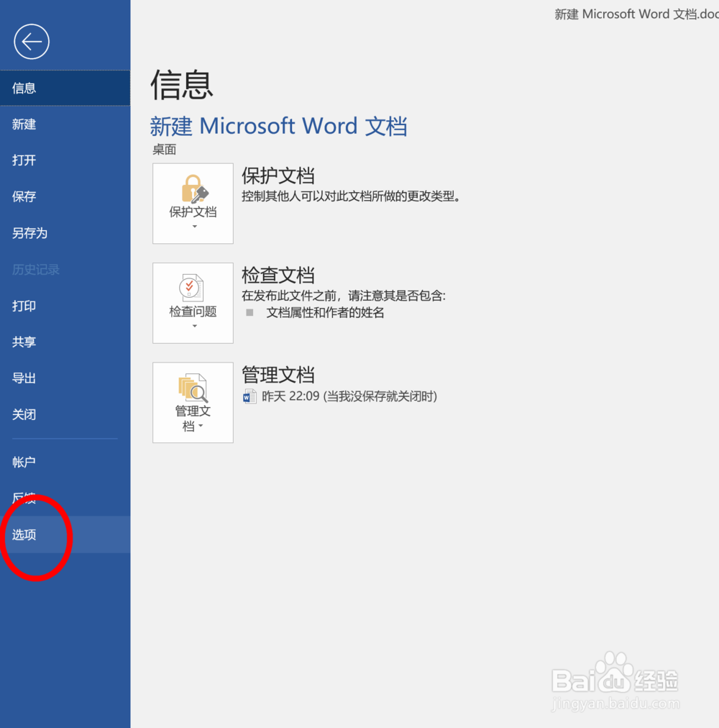
Task: Go back using the circular arrow button
Action: 32,42
